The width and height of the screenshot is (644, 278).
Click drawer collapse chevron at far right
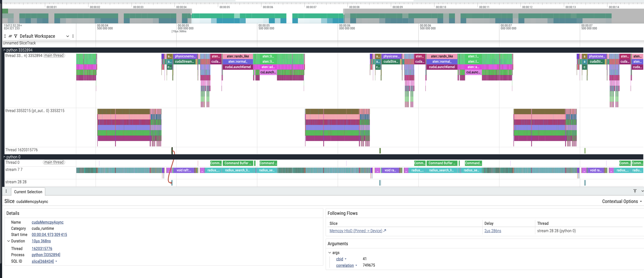[x=642, y=191]
